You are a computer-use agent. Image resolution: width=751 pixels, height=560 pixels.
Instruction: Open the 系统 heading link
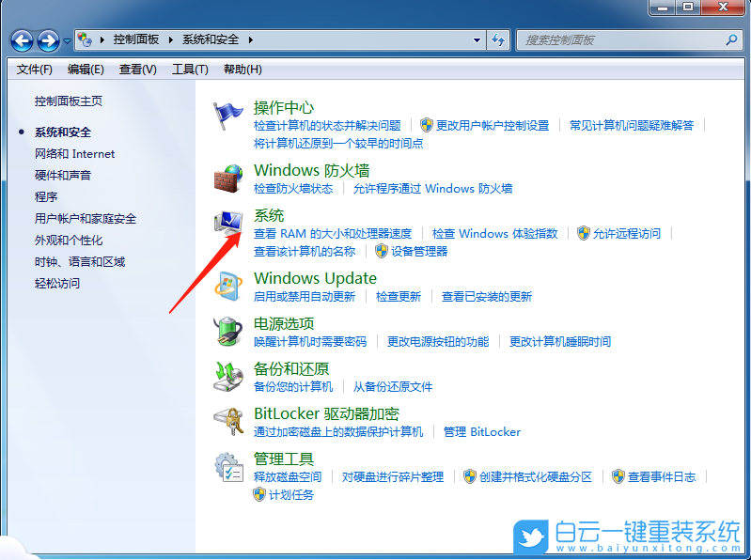[269, 215]
